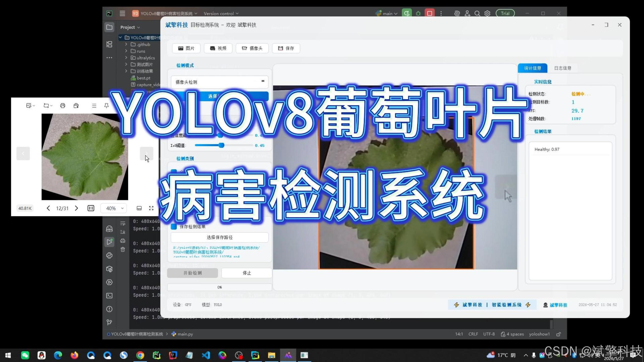
Task: Go to the next image in the viewer bottom bar
Action: tap(76, 208)
